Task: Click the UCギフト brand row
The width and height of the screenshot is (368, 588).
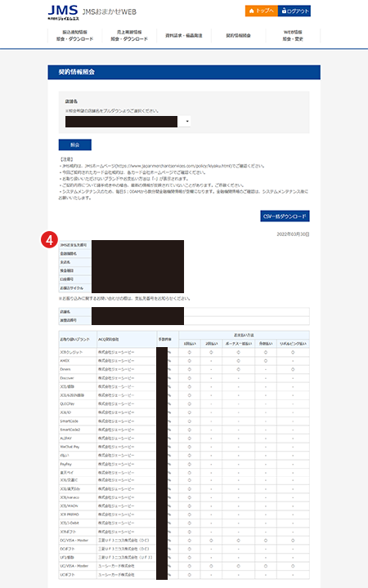Action: tap(184, 574)
